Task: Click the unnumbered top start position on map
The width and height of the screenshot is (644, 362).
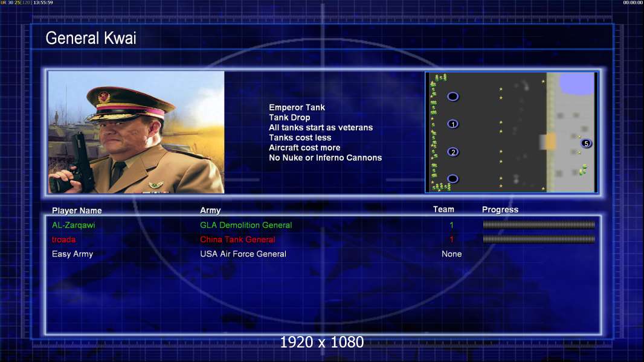Action: coord(452,97)
